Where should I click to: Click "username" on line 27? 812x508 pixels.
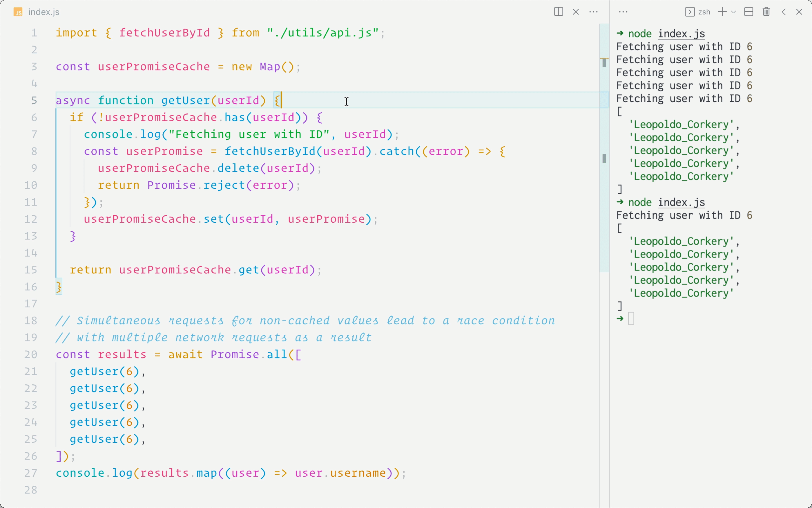pyautogui.click(x=358, y=473)
